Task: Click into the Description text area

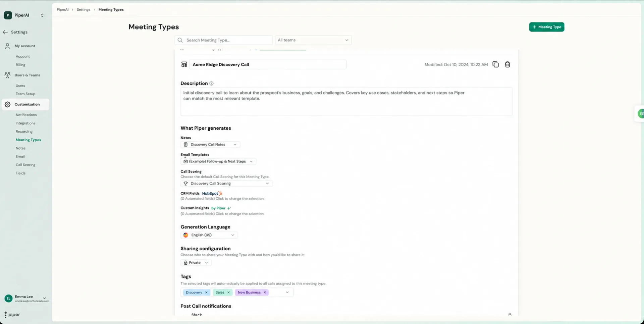Action: [x=346, y=102]
